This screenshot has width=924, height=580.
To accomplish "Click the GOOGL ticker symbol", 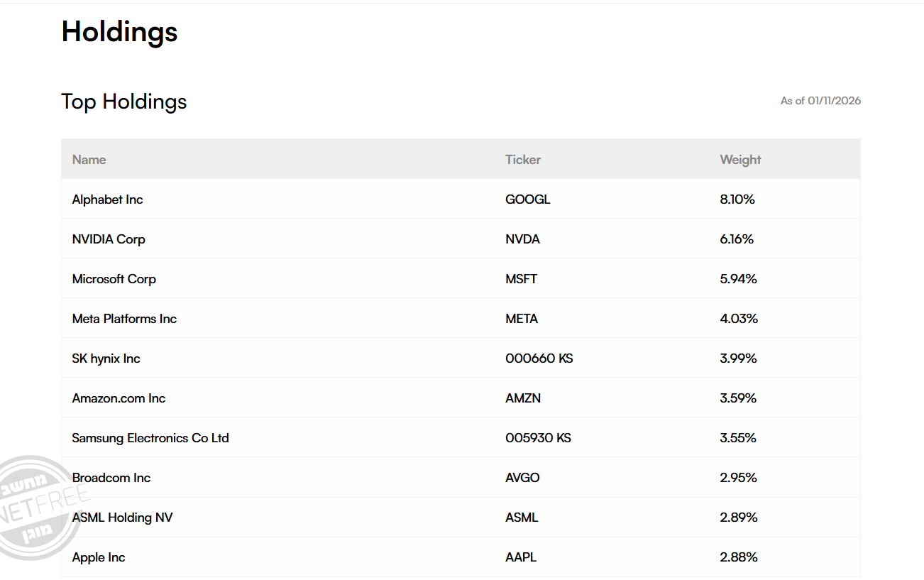I will (x=527, y=199).
